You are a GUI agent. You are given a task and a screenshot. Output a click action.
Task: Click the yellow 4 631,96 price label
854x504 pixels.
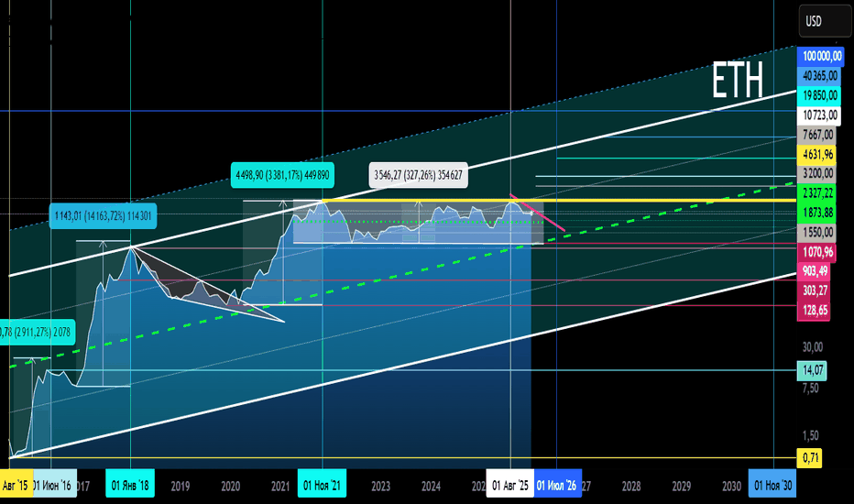817,154
